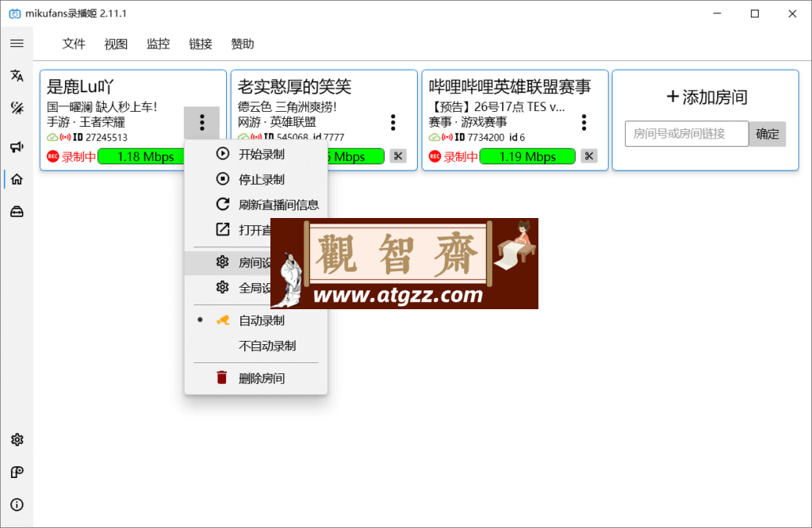Screen dimensions: 812x528
Task: Click the 全局设置 gear menu entry
Action: [x=228, y=287]
